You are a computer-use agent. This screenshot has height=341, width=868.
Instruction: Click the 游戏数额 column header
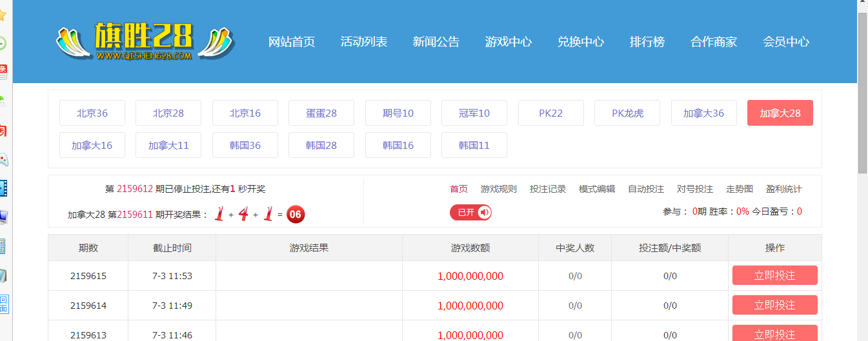click(470, 248)
